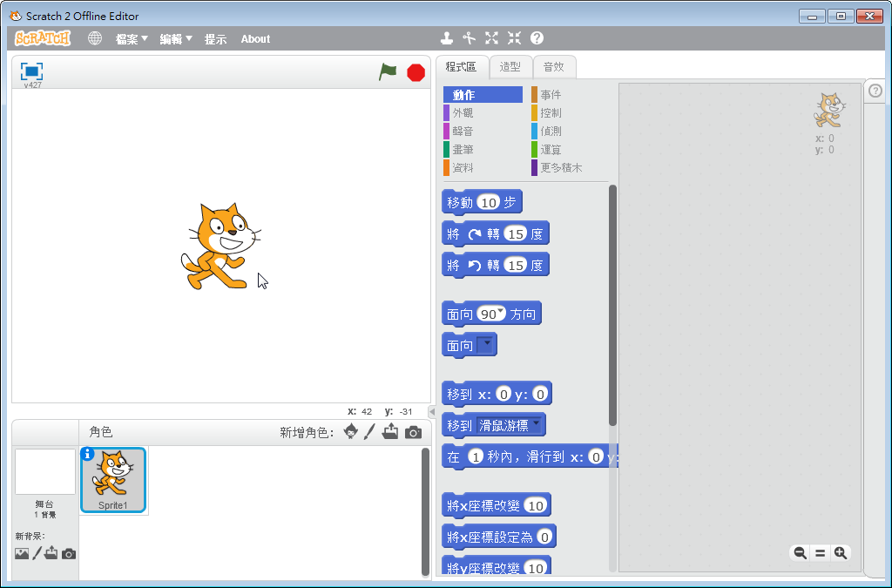This screenshot has width=892, height=588.
Task: Take a backdrop photo from camera
Action: pos(69,554)
